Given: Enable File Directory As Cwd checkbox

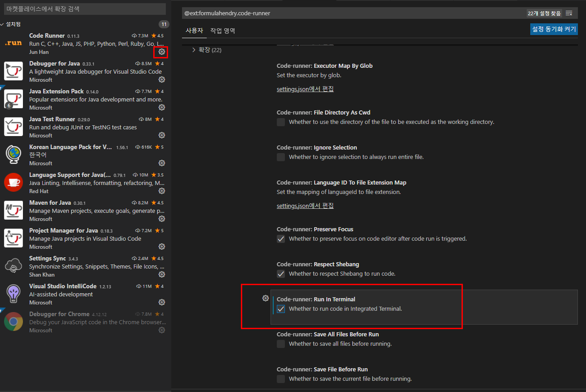Looking at the screenshot, I should 281,122.
